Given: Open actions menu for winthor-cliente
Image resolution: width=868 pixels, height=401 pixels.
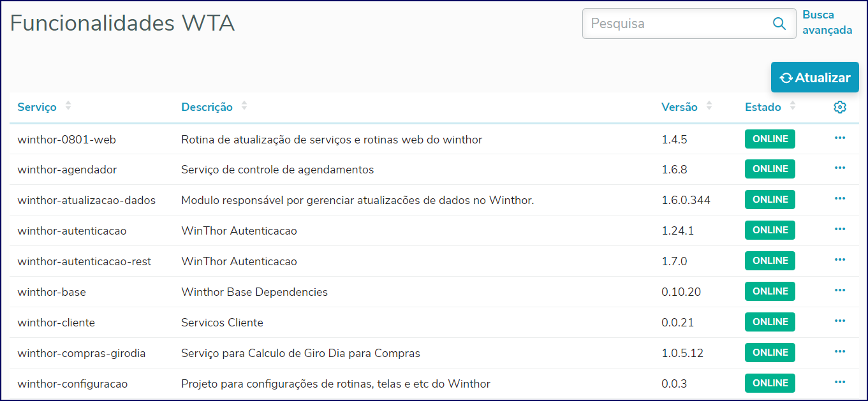Looking at the screenshot, I should 839,321.
